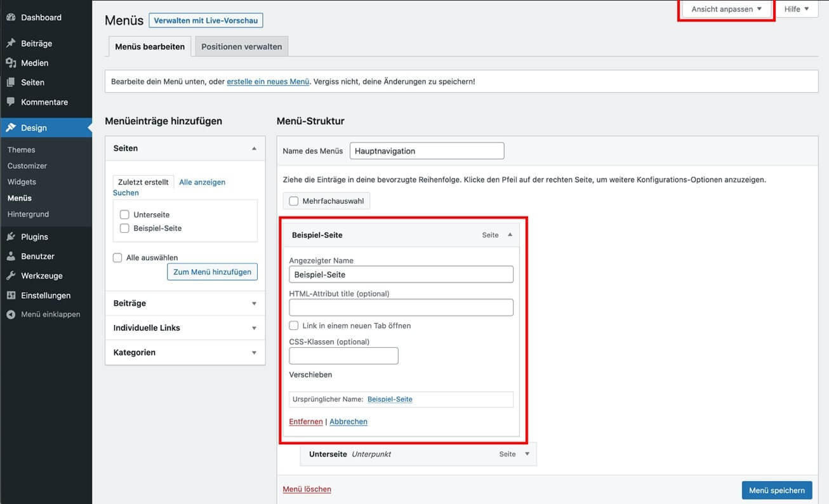Click the Benutzer person icon
Viewport: 829px width, 504px height.
(x=11, y=256)
